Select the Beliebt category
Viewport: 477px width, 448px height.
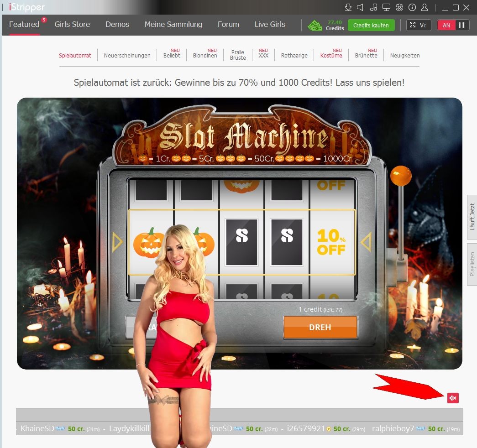click(x=172, y=55)
